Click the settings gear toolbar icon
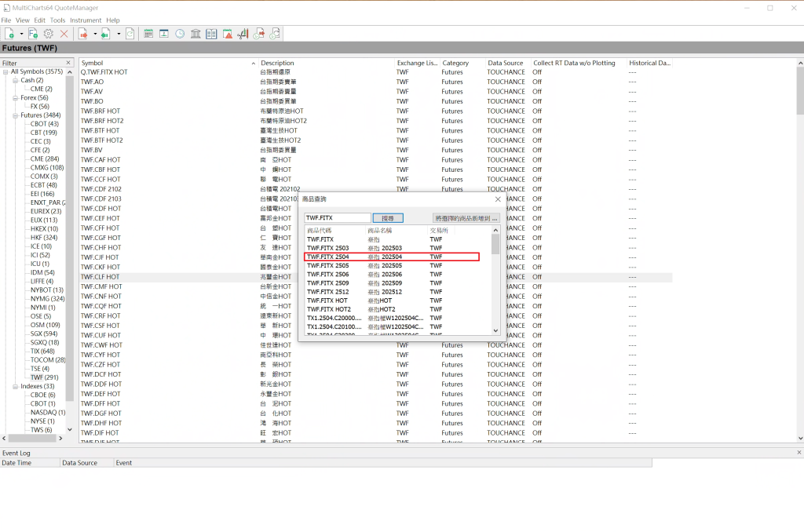Screen dimensions: 804x532 pos(48,34)
